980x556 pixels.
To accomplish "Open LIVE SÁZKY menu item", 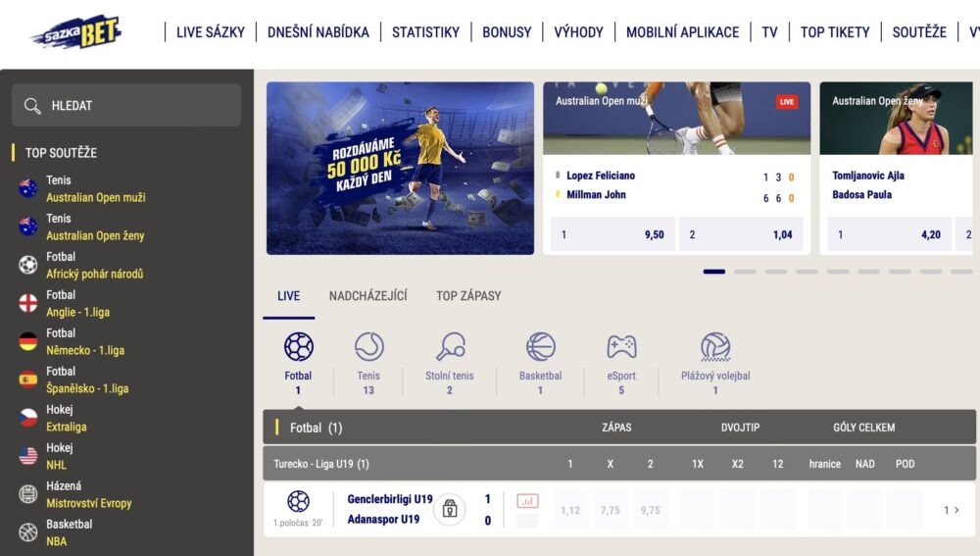I will click(x=211, y=32).
